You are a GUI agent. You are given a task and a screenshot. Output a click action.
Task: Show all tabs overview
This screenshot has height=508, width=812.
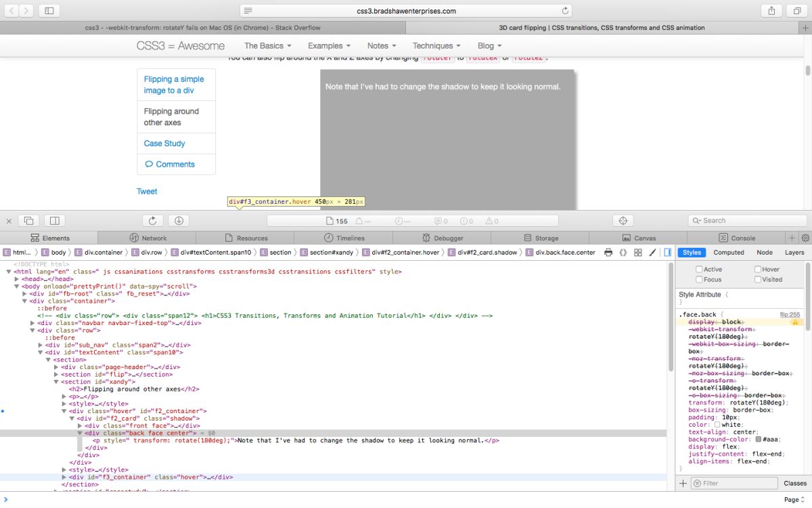point(796,11)
